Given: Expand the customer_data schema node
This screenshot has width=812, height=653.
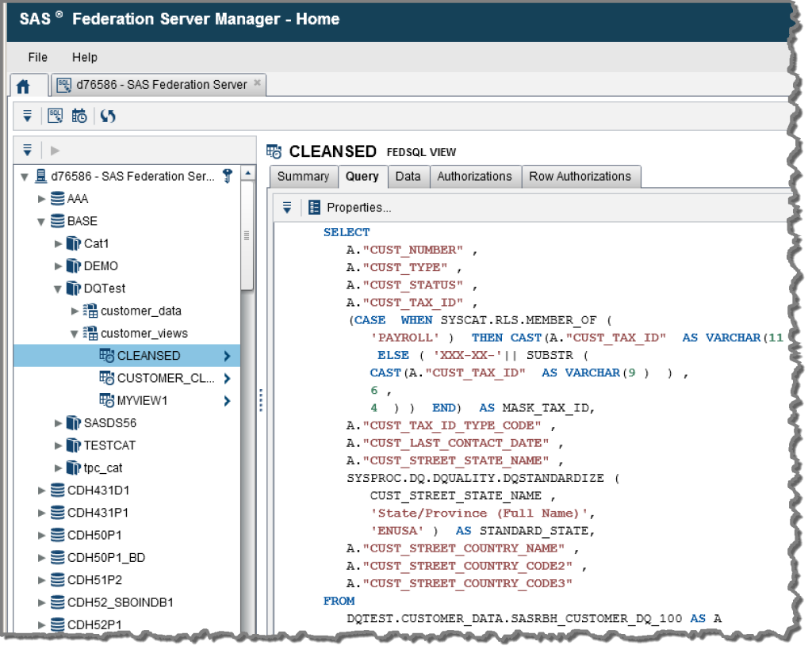Looking at the screenshot, I should [75, 311].
